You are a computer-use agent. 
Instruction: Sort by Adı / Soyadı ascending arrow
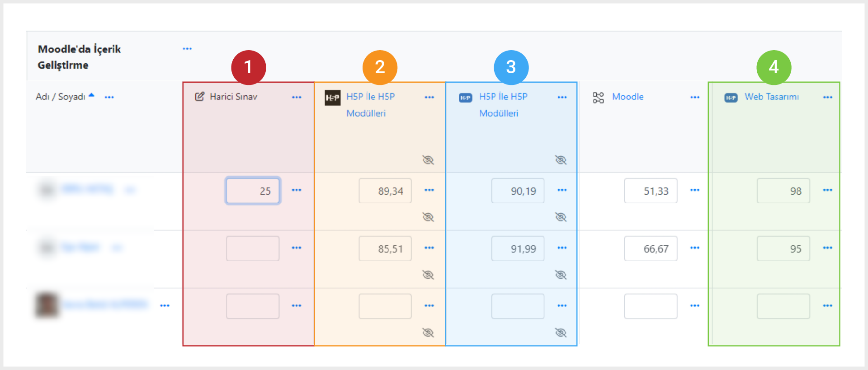[91, 95]
